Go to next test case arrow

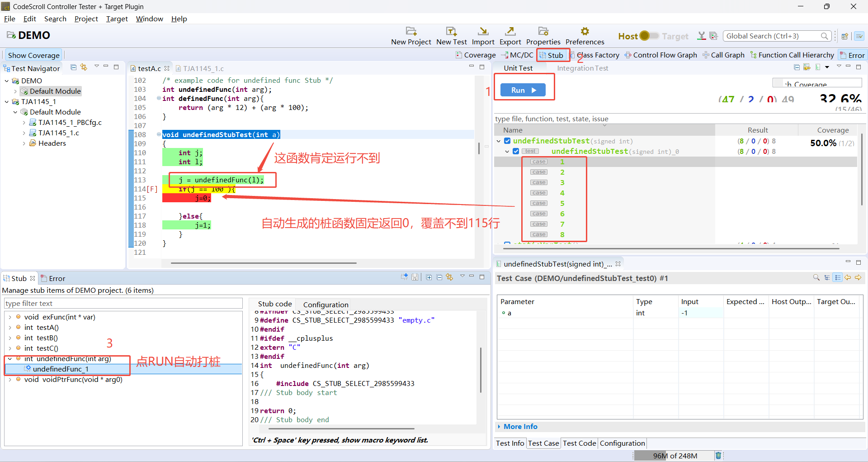(858, 277)
